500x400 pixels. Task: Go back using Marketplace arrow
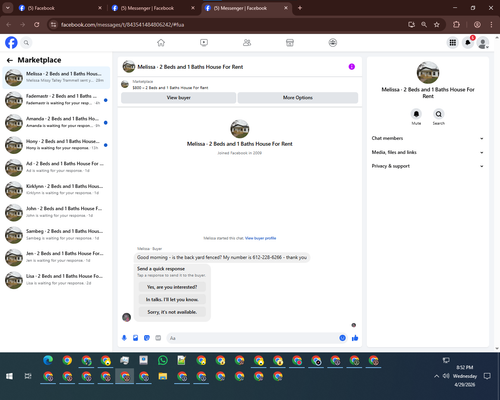[10, 60]
